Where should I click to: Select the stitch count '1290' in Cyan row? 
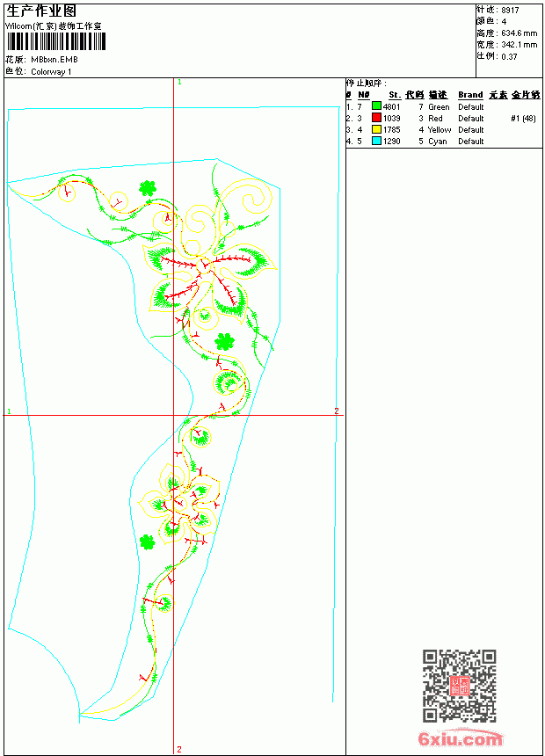point(392,142)
